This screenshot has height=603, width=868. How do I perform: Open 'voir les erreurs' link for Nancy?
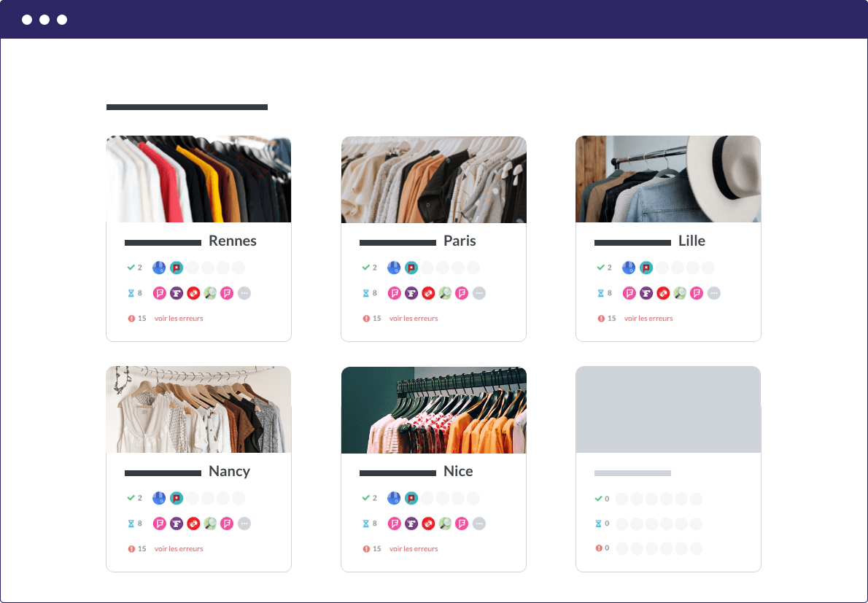click(x=179, y=549)
